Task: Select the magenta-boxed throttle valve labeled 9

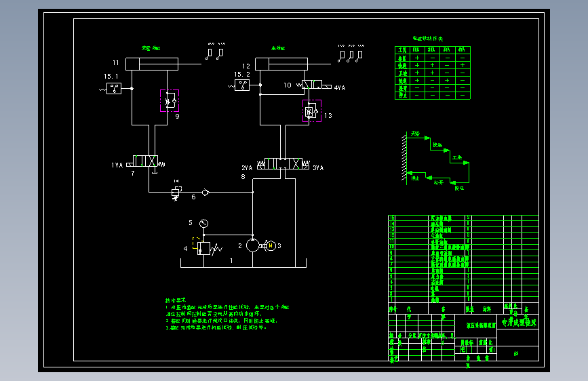Action: [170, 100]
